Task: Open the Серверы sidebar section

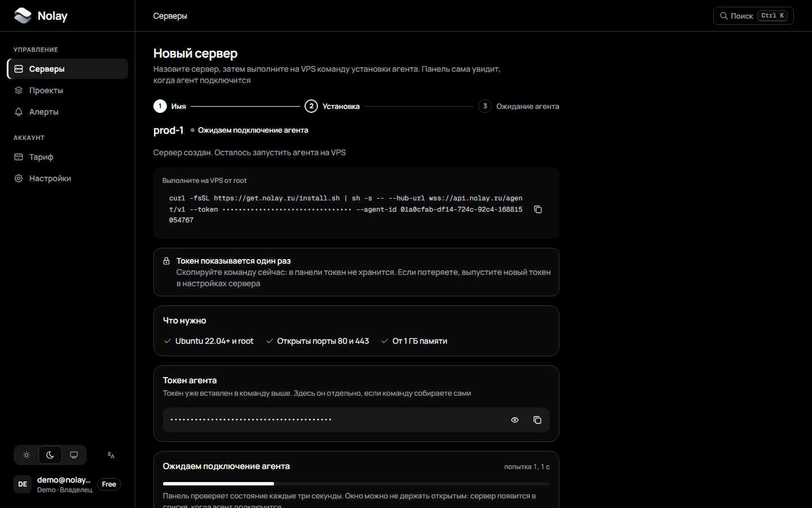Action: point(68,69)
